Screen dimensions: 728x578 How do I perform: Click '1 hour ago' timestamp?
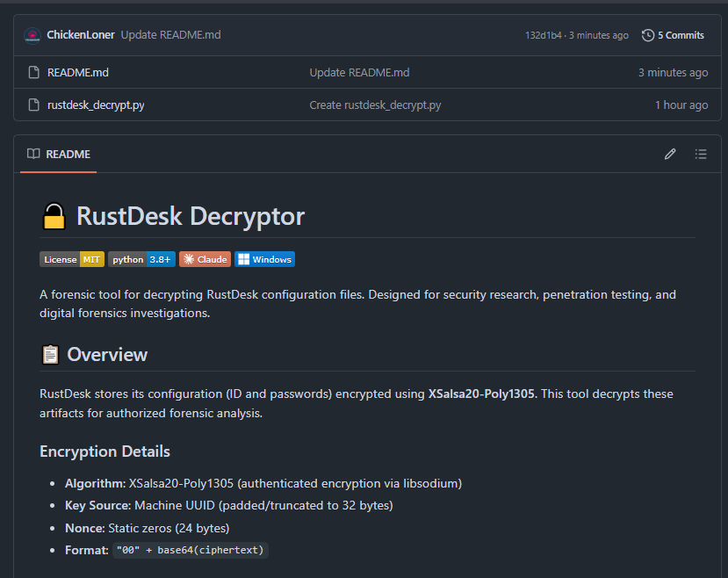click(681, 105)
